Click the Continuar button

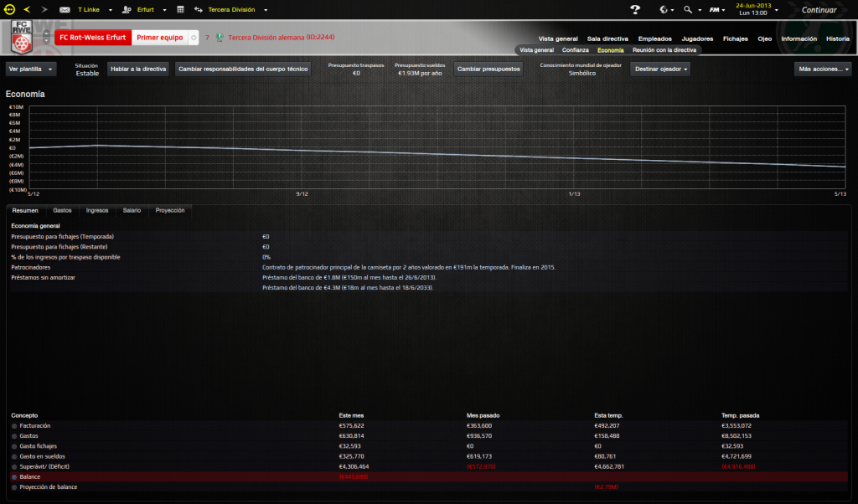[x=819, y=10]
